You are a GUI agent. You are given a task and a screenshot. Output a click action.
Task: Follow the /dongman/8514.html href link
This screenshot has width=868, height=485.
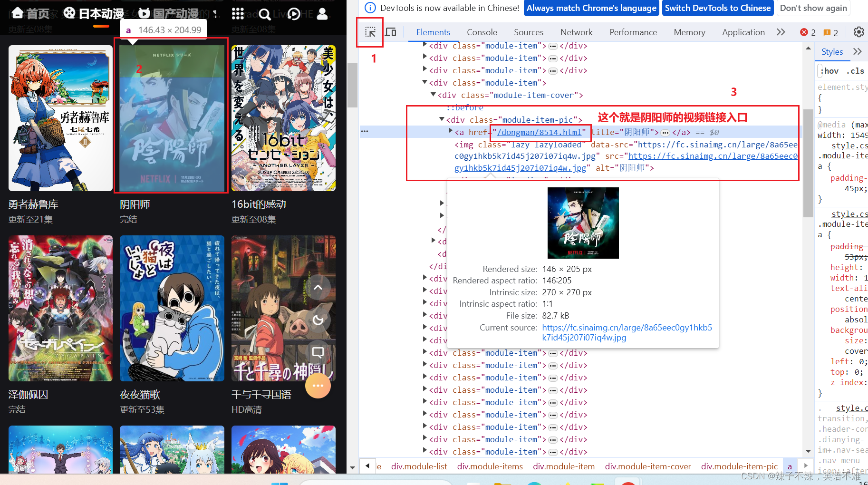[x=539, y=132]
